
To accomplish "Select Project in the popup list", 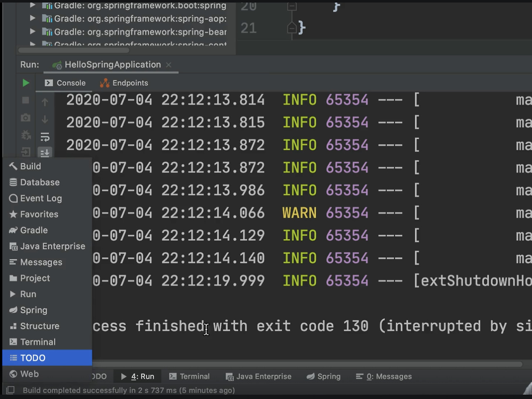I will click(x=47, y=278).
